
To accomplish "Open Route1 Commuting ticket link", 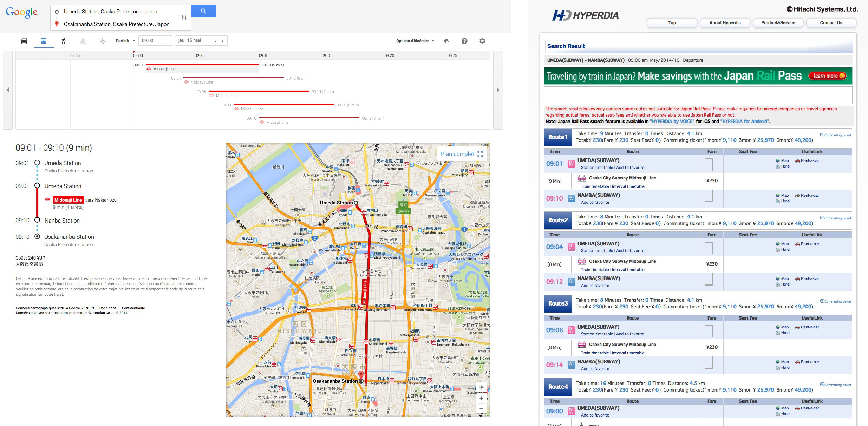I will tap(836, 135).
